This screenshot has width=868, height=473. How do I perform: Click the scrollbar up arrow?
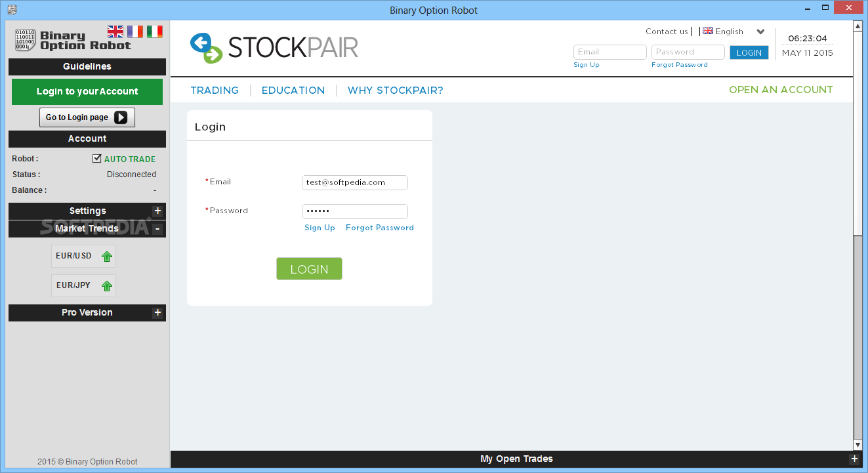click(858, 26)
